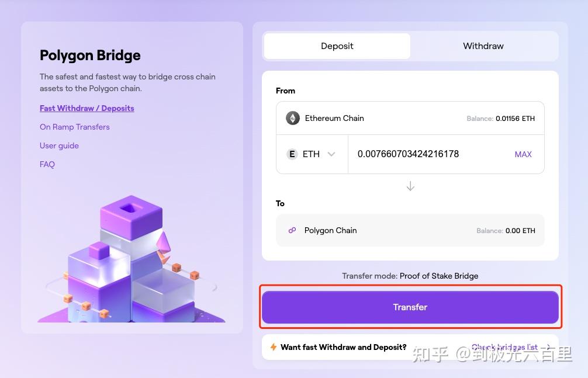Set amount using the MAX button
The width and height of the screenshot is (588, 378).
click(x=523, y=154)
